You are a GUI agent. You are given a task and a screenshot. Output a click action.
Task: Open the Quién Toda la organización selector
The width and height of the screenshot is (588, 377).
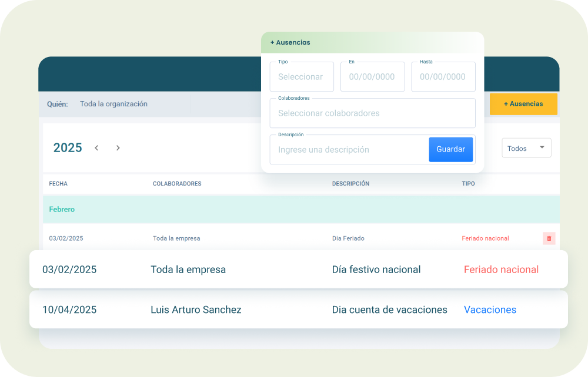coord(114,104)
